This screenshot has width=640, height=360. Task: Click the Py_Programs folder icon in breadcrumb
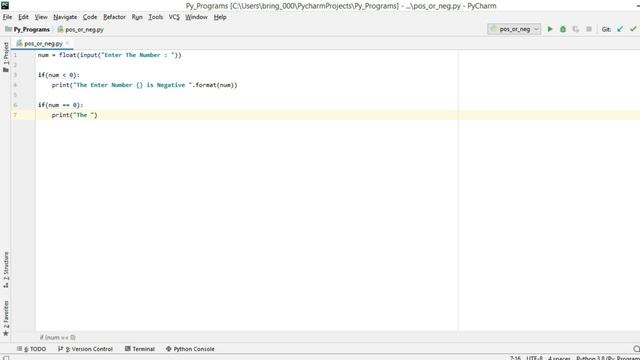(8, 29)
